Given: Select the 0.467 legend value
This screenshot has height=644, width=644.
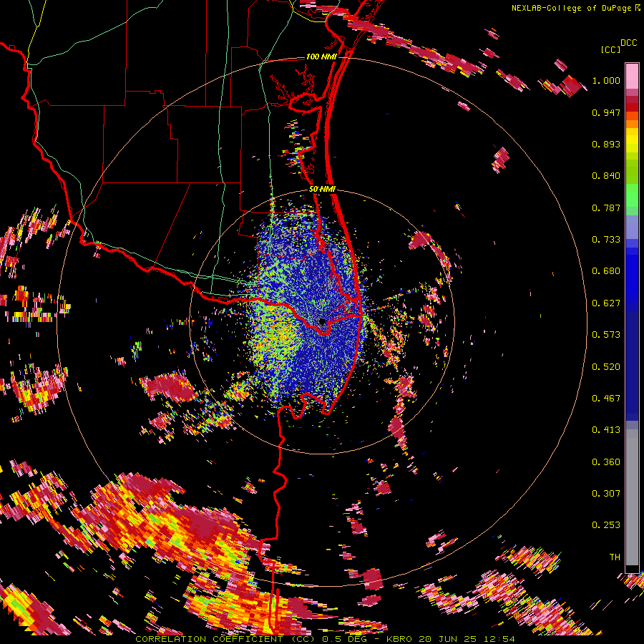Looking at the screenshot, I should pyautogui.click(x=606, y=399).
